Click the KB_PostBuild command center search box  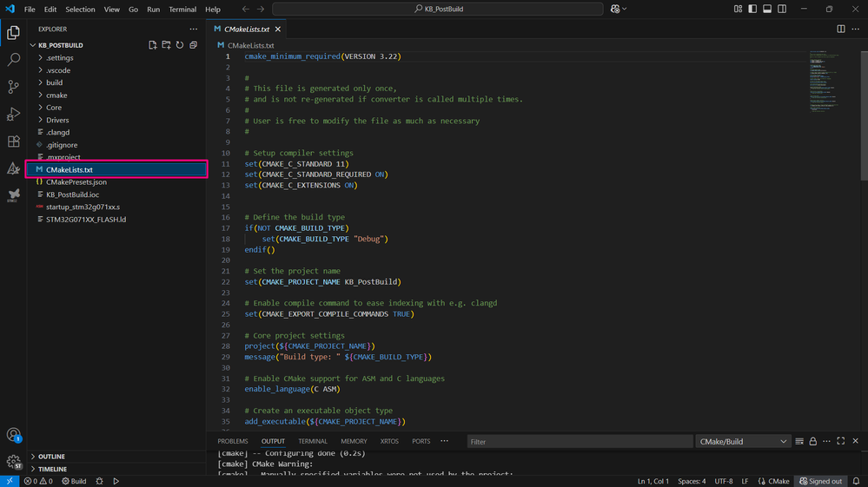coord(438,9)
